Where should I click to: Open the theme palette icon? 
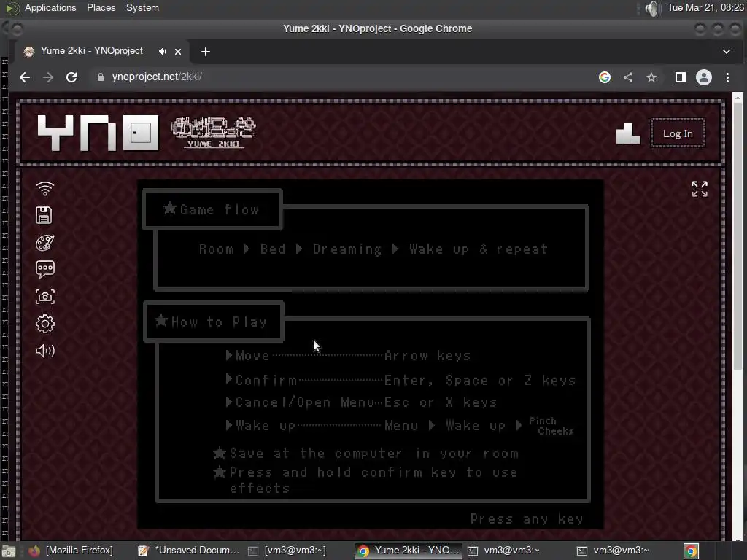(x=45, y=242)
